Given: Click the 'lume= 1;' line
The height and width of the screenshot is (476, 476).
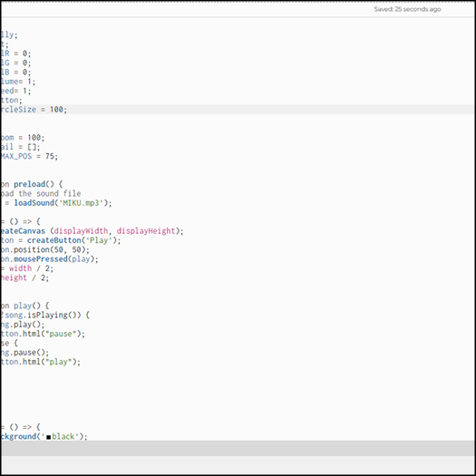Looking at the screenshot, I should (18, 82).
